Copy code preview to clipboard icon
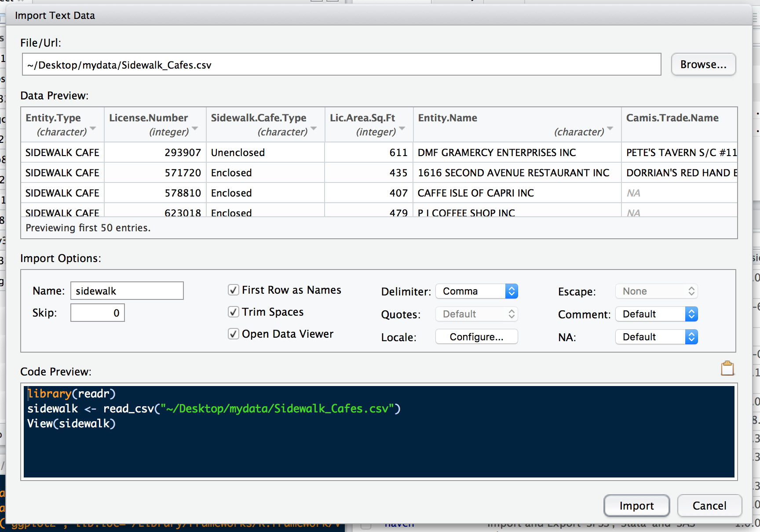Screen dimensions: 760x532 click(x=727, y=368)
